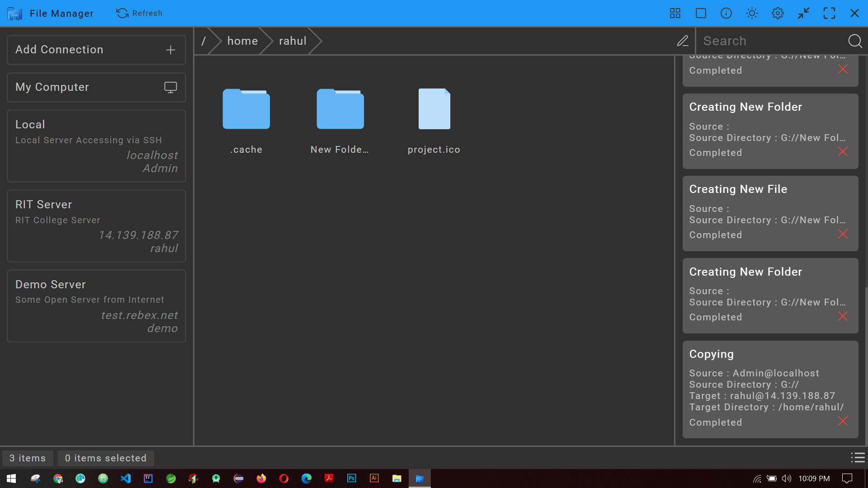Collapse window with inward arrows icon
Screen dimensions: 868x488
tap(803, 13)
